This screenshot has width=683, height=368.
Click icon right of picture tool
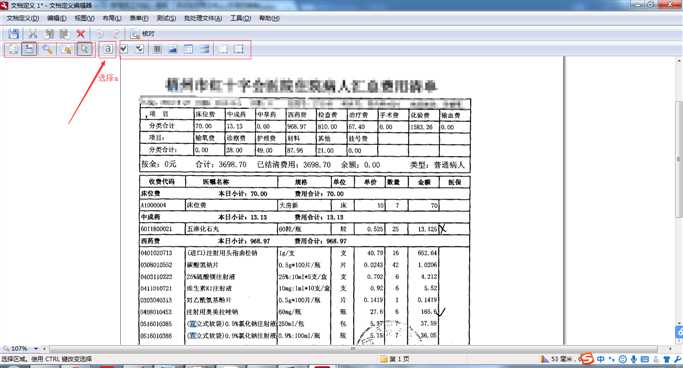[188, 49]
